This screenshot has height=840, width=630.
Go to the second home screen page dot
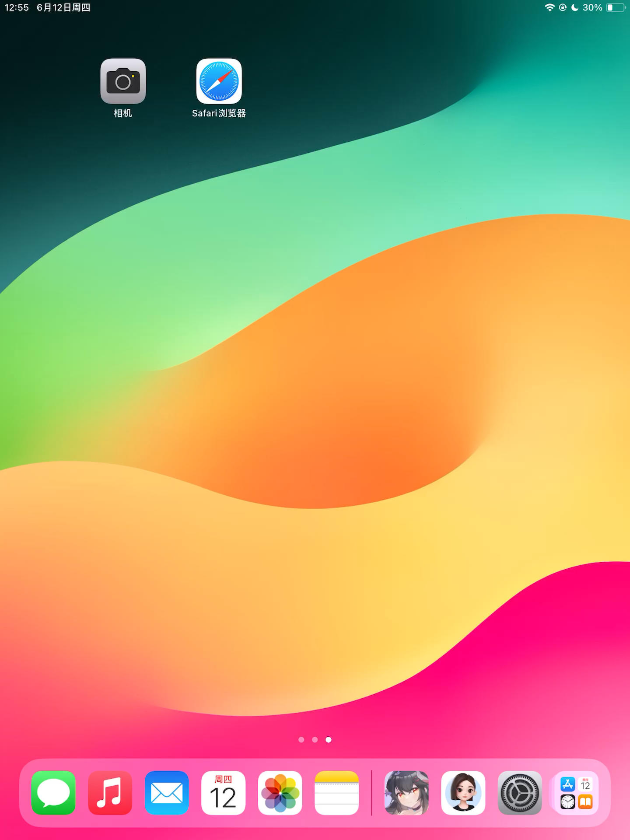coord(315,739)
